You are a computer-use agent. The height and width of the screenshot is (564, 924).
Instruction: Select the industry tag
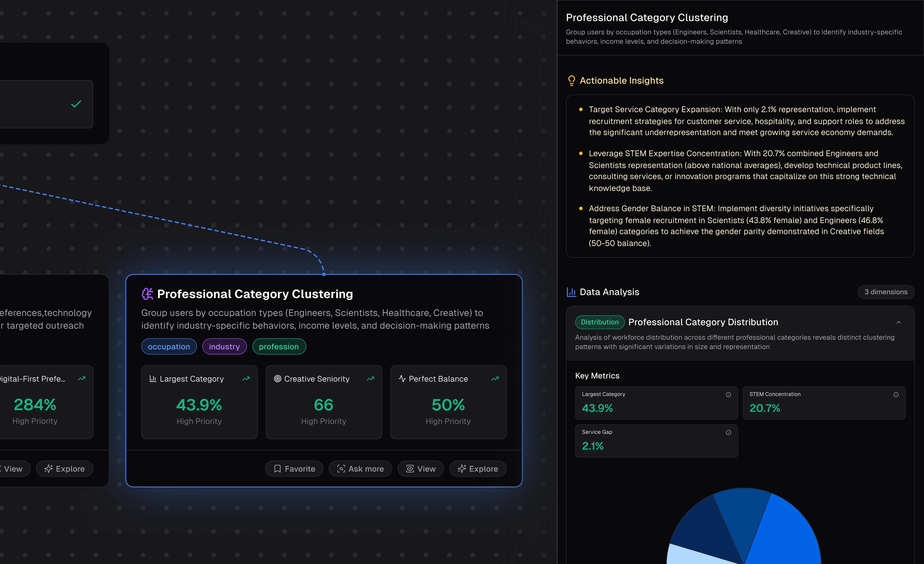pos(224,347)
